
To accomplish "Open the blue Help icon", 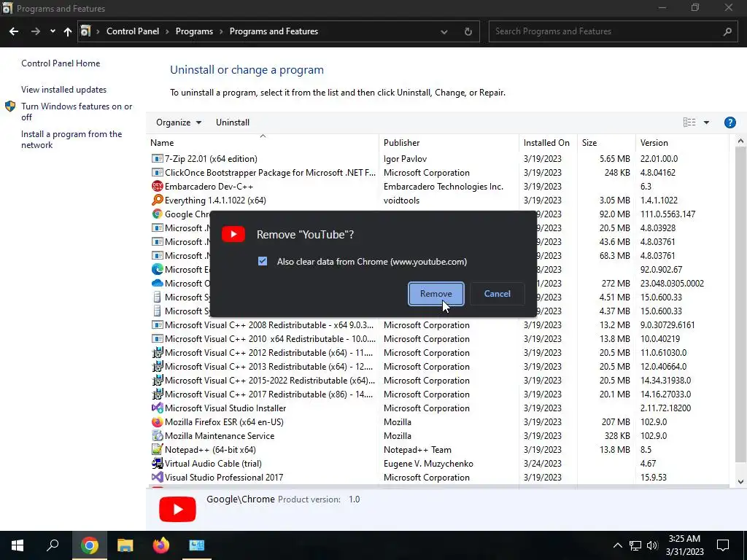I will (729, 122).
